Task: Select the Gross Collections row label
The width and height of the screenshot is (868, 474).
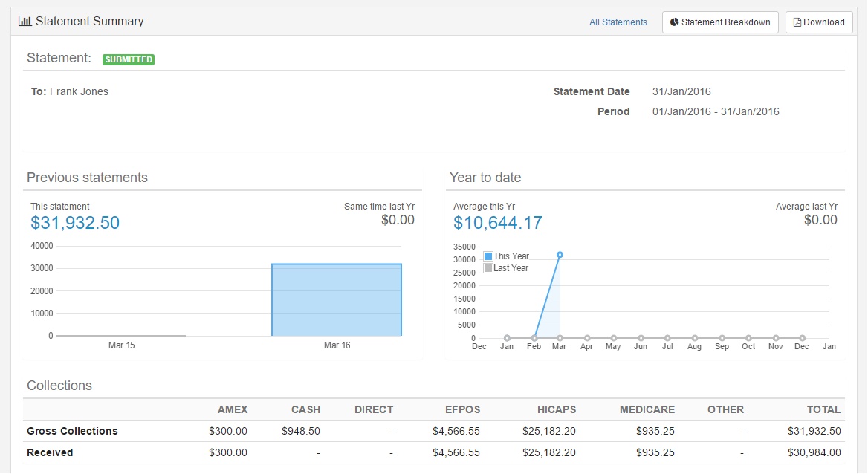Action: pos(73,431)
